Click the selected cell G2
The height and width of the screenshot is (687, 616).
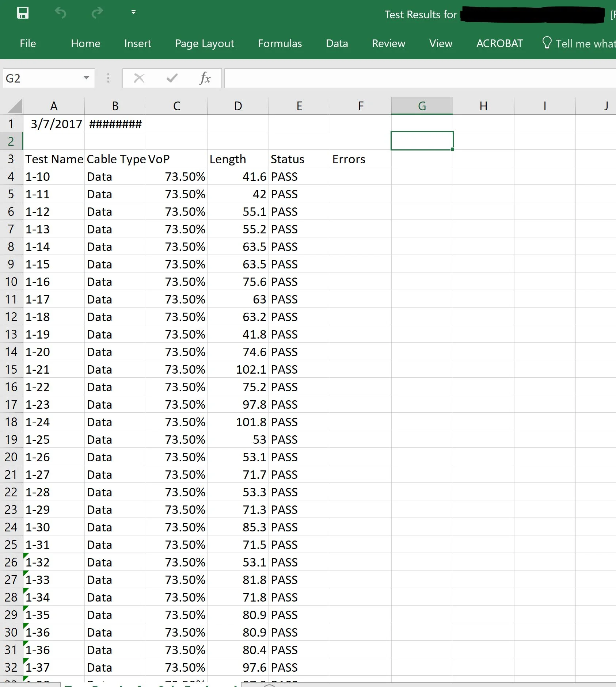[x=422, y=141]
